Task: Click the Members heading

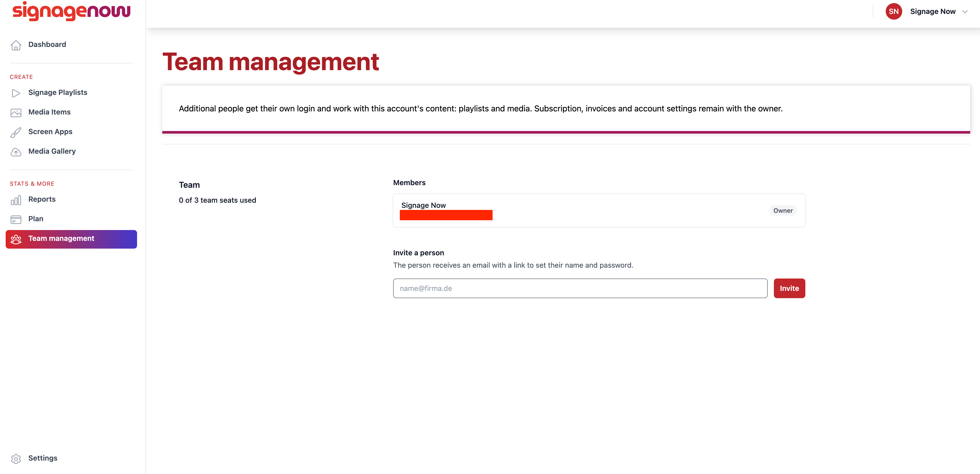Action: click(409, 183)
